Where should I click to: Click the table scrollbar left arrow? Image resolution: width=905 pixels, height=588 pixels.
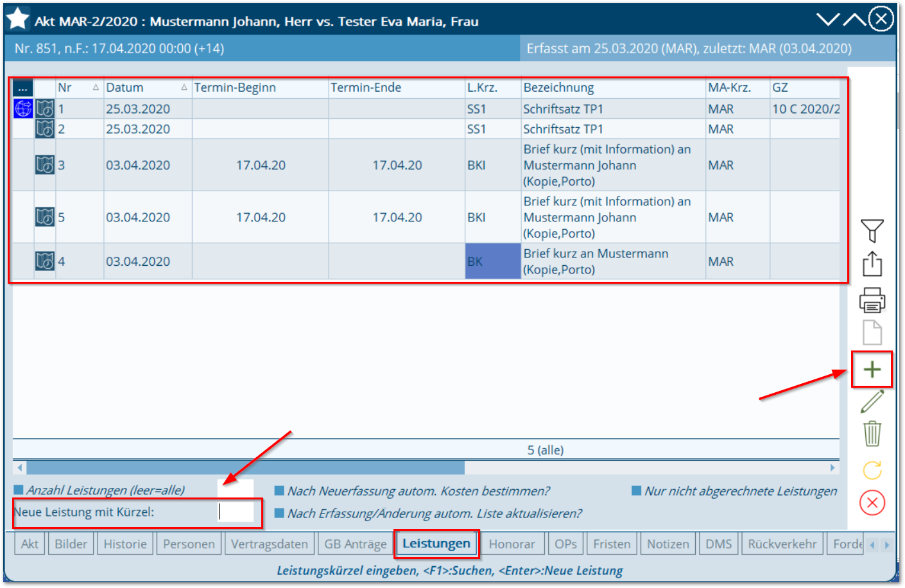(20, 467)
